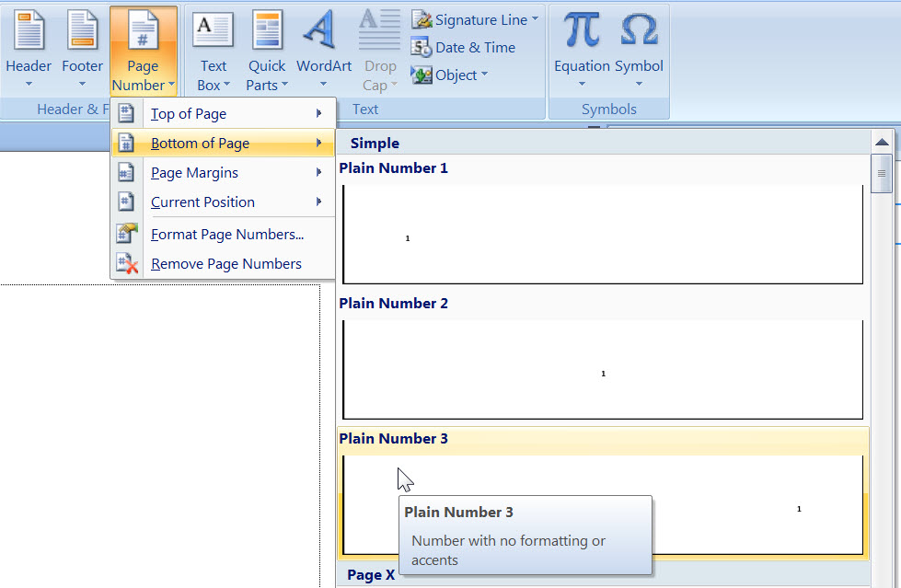901x588 pixels.
Task: Click the Format Page Numbers icon
Action: [x=127, y=234]
